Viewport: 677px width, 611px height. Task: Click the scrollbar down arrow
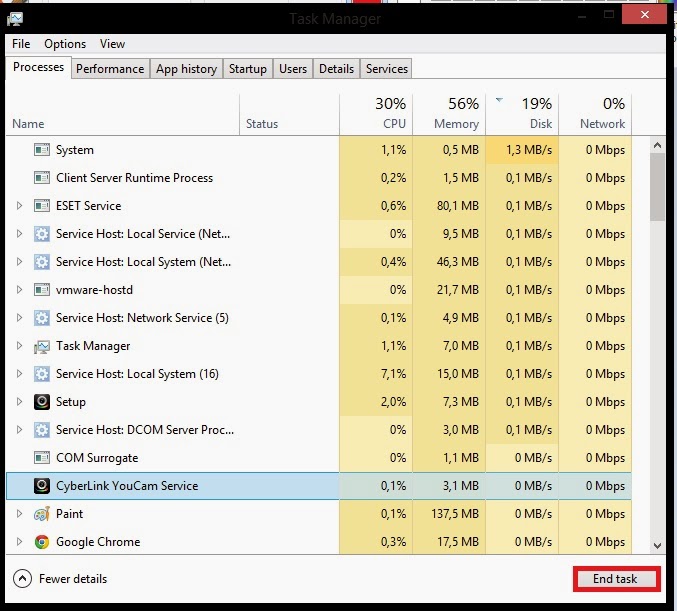658,546
